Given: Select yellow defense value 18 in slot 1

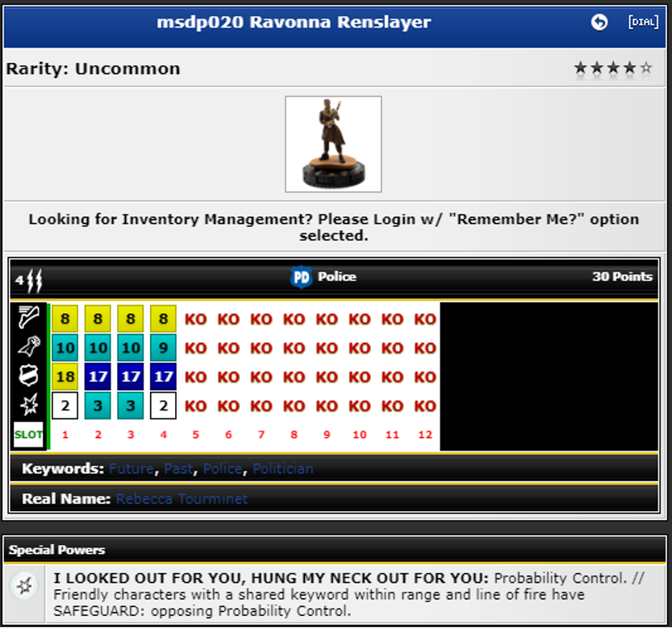Looking at the screenshot, I should [x=65, y=376].
